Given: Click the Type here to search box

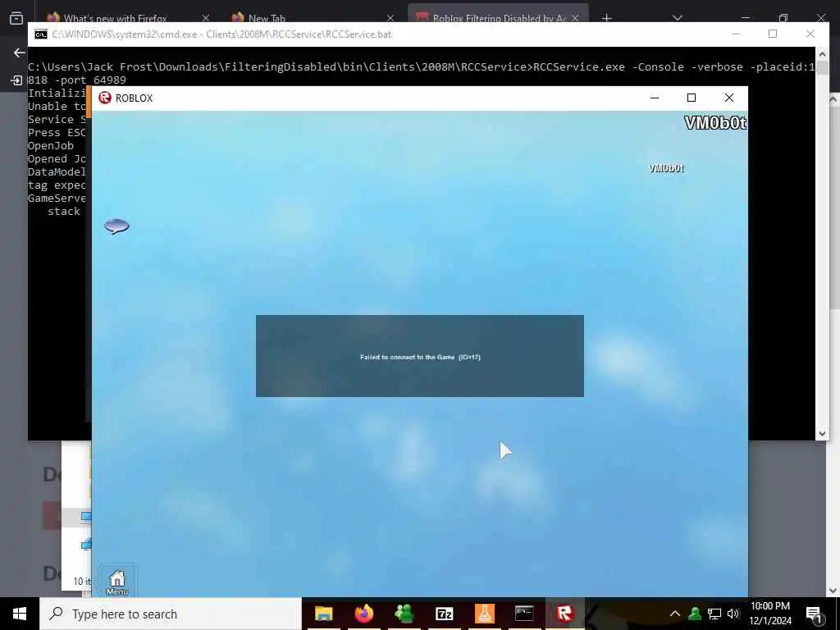Looking at the screenshot, I should 171,614.
